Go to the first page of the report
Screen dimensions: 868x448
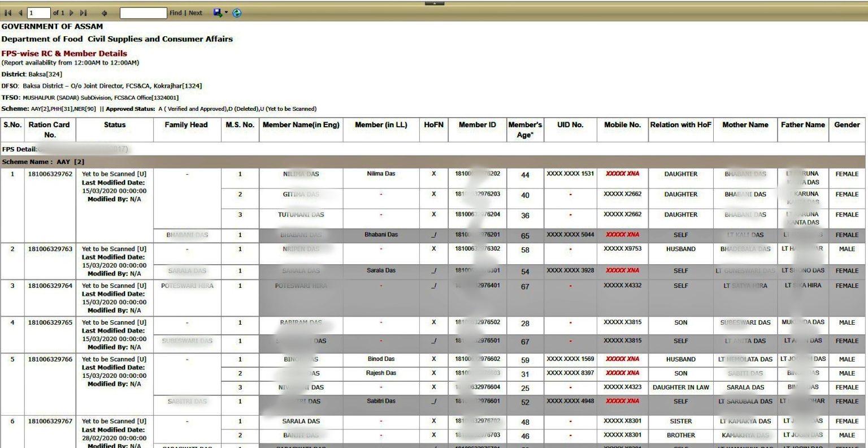(8, 12)
